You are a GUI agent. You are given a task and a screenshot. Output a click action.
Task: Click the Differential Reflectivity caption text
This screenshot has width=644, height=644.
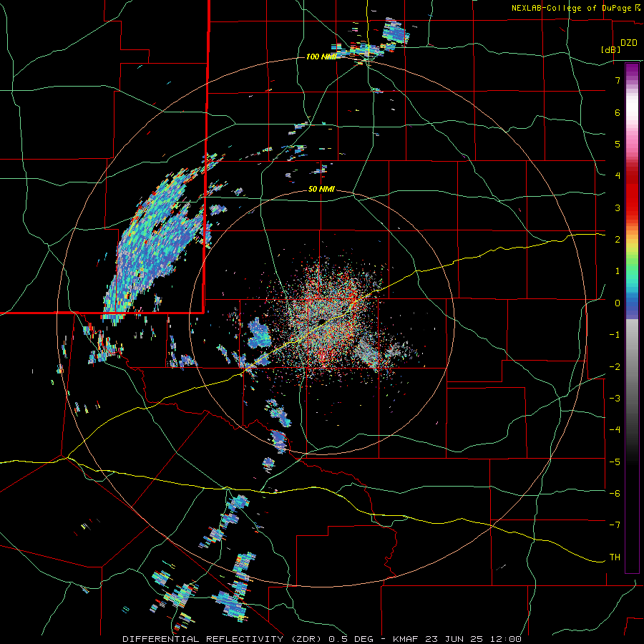point(322,639)
